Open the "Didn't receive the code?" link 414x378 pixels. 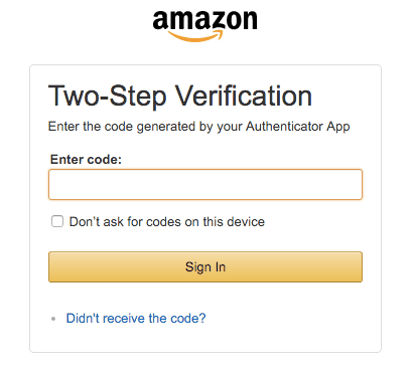click(x=136, y=318)
